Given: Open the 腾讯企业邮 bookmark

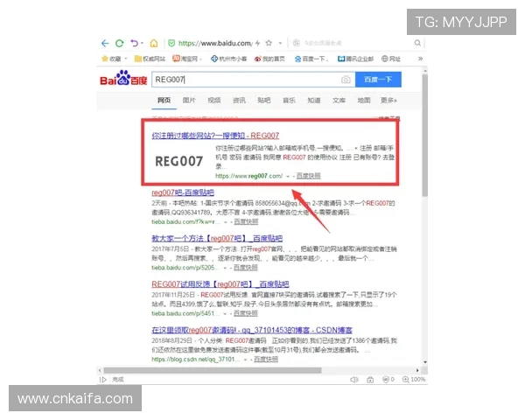Looking at the screenshot, I should pyautogui.click(x=355, y=59).
